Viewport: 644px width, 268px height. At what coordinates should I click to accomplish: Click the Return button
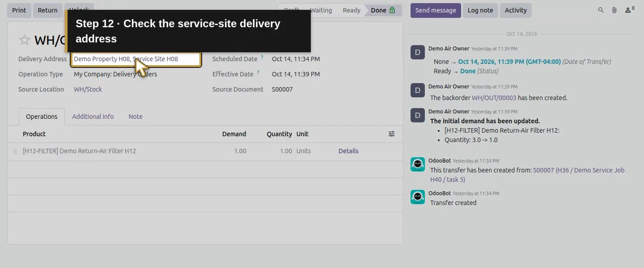tap(47, 10)
